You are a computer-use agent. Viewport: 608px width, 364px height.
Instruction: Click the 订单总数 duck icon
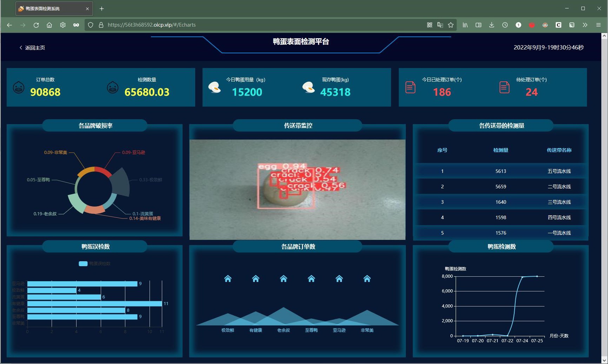[x=19, y=87]
